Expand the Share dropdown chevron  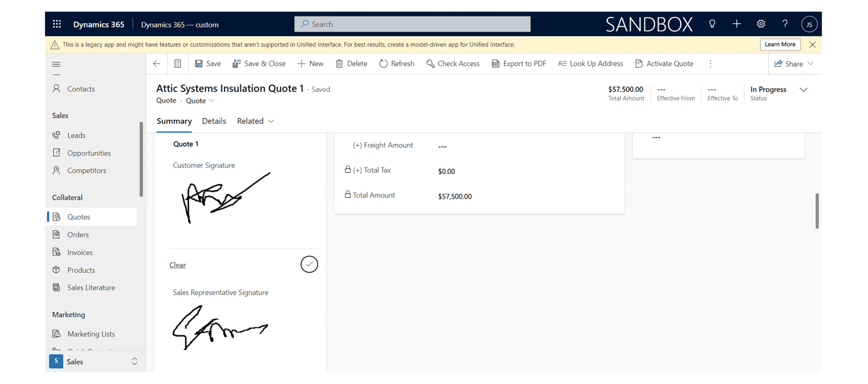pos(811,64)
